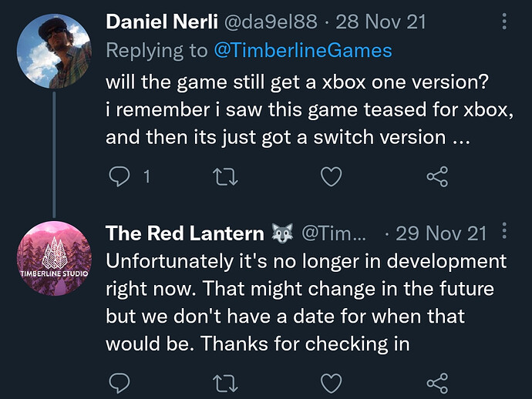Click the 28 Nov 21 timestamp
The height and width of the screenshot is (399, 532).
point(380,22)
